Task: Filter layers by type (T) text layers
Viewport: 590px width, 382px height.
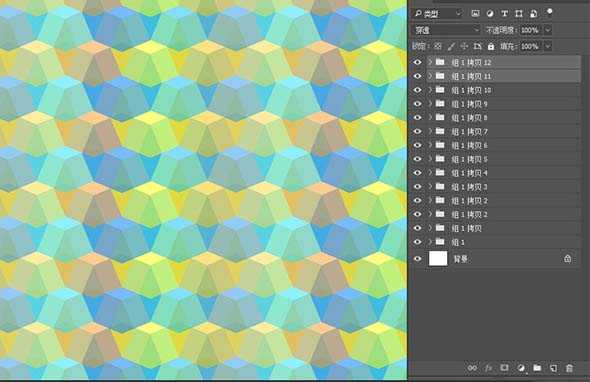Action: click(504, 14)
